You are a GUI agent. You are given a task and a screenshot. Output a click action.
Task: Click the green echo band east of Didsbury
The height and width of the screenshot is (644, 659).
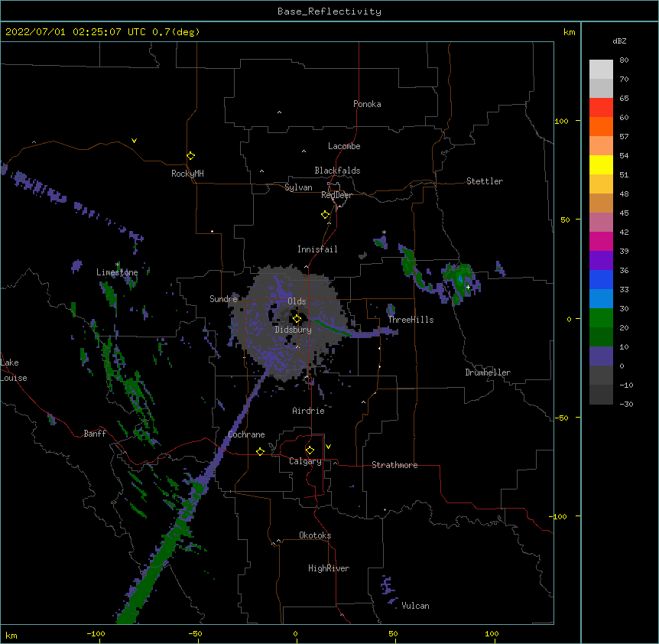[x=332, y=327]
